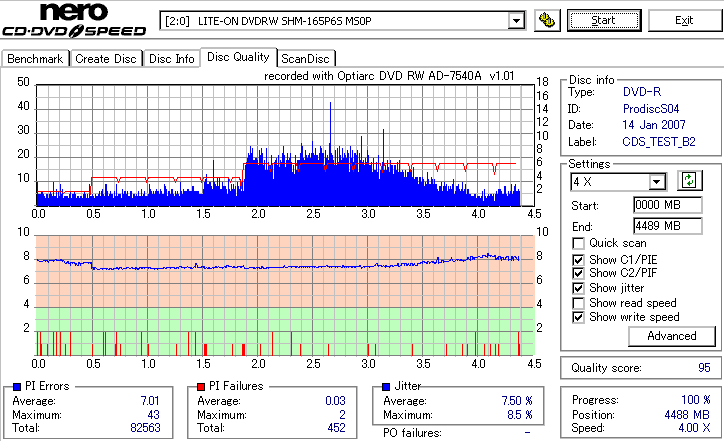The width and height of the screenshot is (724, 441).
Task: Click Jitter maximum 8.5 % value
Action: tap(520, 415)
